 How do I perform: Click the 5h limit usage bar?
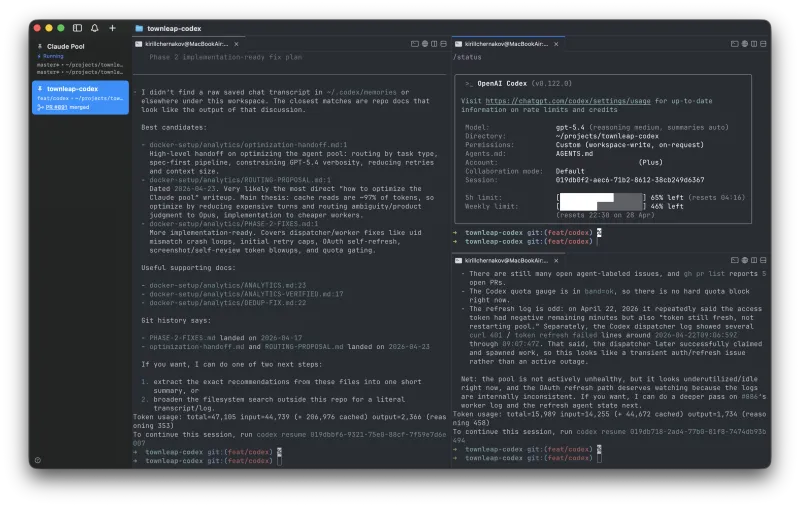[601, 197]
